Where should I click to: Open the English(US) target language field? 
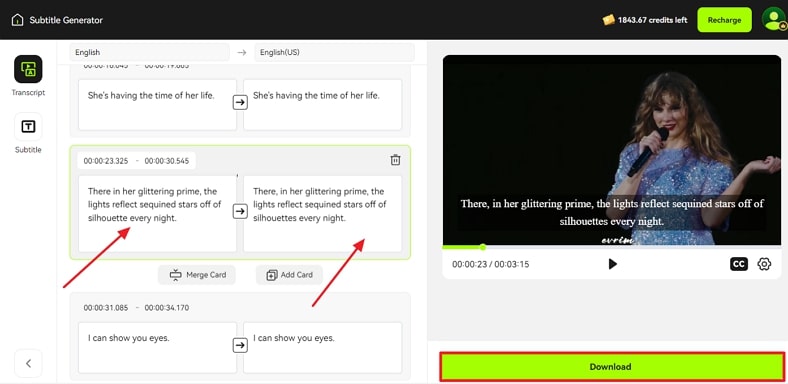pos(335,52)
